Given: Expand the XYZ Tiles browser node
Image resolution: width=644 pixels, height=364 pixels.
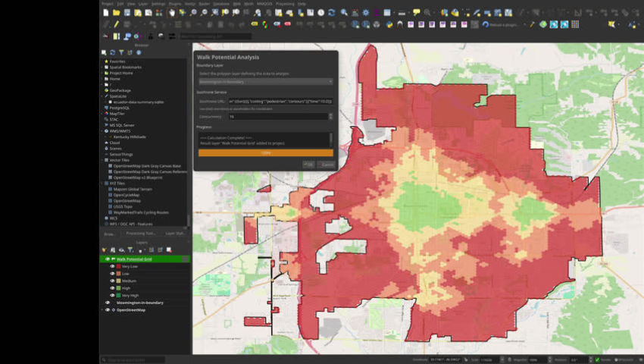Looking at the screenshot, I should coord(102,183).
